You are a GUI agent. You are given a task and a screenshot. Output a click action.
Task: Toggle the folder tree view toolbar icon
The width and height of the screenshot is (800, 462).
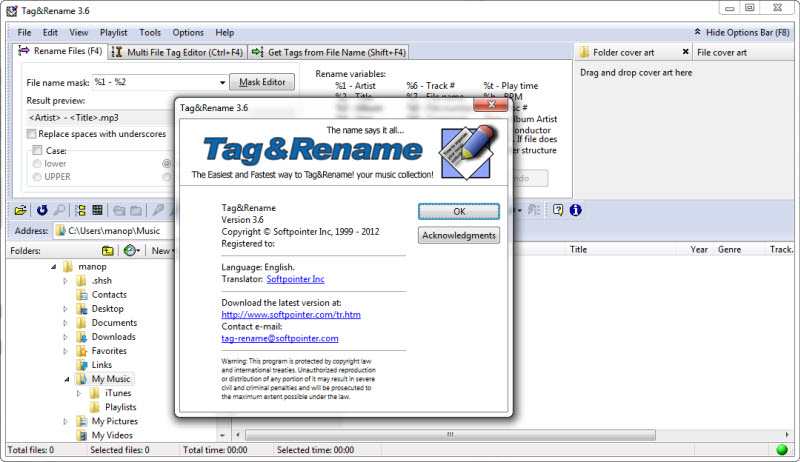click(x=81, y=210)
